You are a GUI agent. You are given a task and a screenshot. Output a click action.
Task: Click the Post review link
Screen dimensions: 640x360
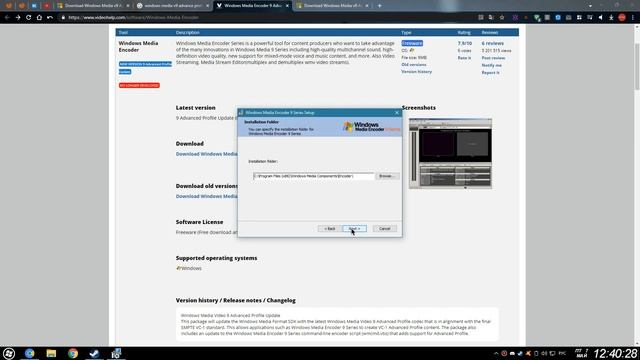[493, 58]
